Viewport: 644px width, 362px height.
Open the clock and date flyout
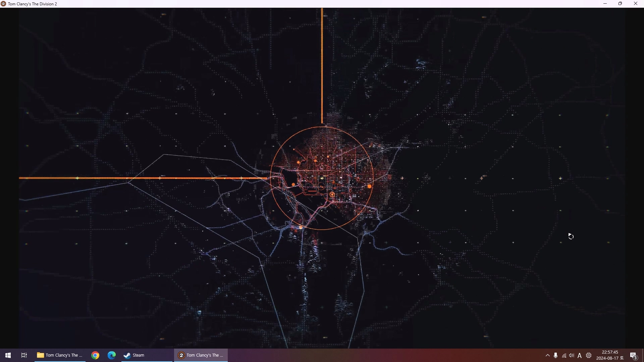(x=610, y=355)
